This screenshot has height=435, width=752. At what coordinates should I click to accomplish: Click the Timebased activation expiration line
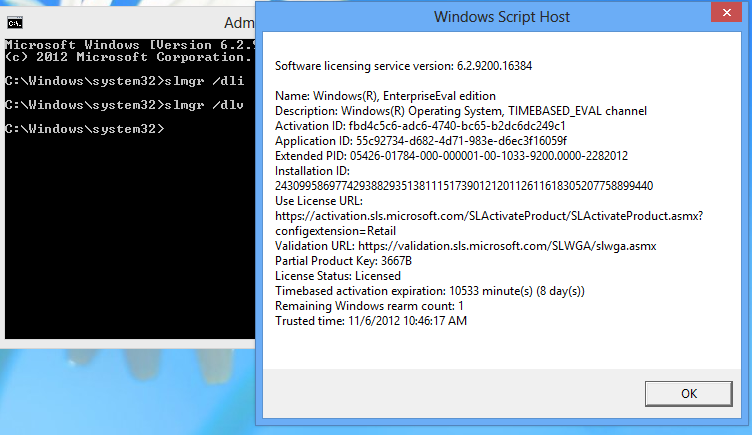click(430, 291)
